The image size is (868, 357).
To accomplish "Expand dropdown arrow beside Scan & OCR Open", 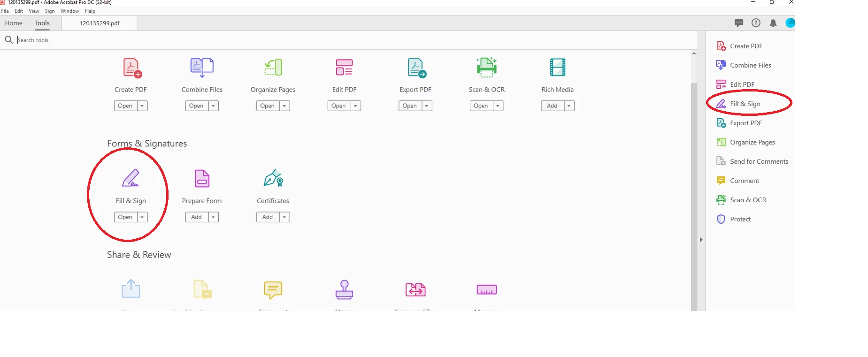I will click(x=498, y=106).
